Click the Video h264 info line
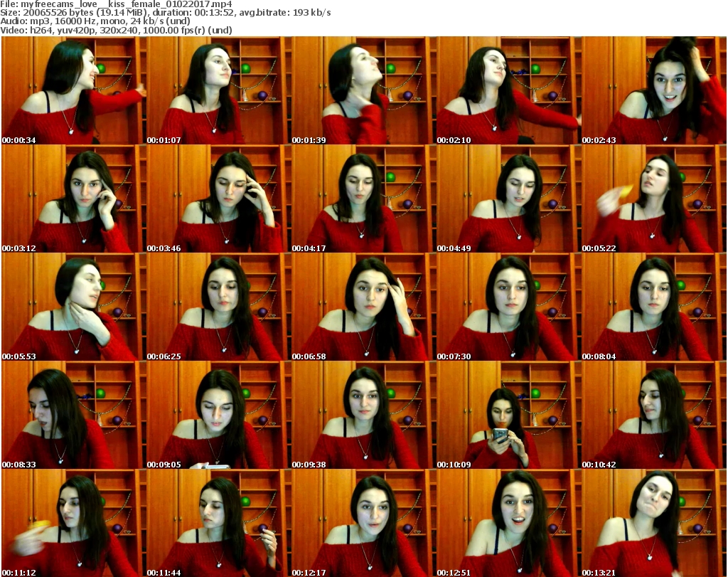Screen dimensions: 728x577 pyautogui.click(x=116, y=30)
